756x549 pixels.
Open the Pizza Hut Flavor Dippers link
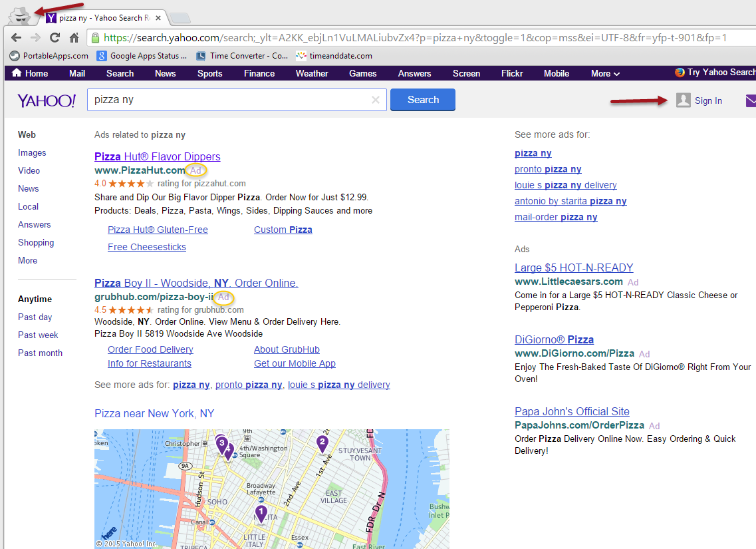(157, 156)
